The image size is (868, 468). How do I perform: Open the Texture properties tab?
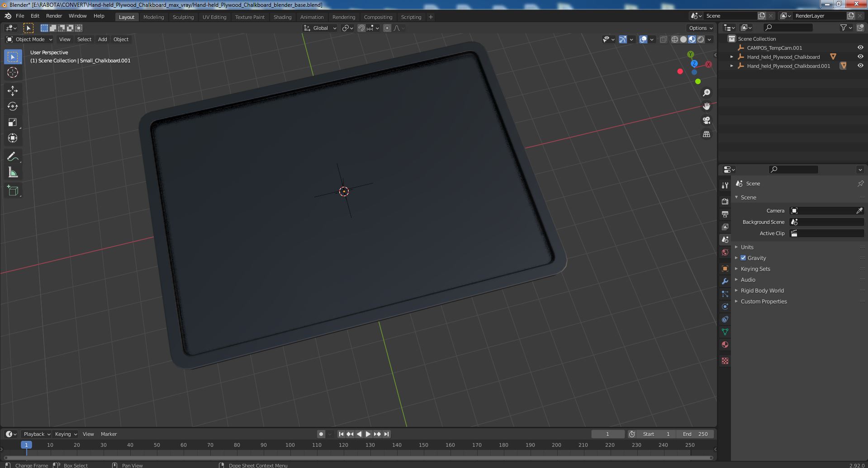pyautogui.click(x=725, y=361)
